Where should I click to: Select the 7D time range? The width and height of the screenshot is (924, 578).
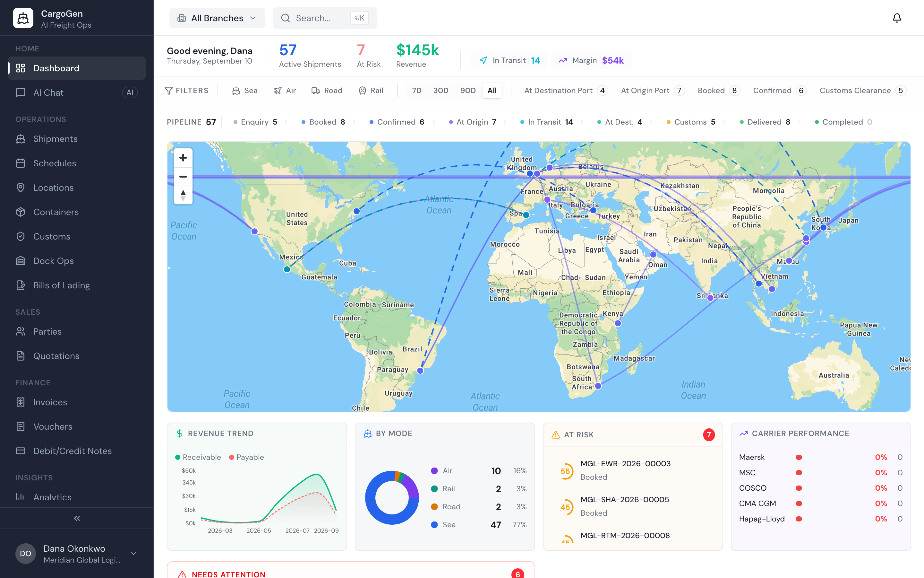416,91
